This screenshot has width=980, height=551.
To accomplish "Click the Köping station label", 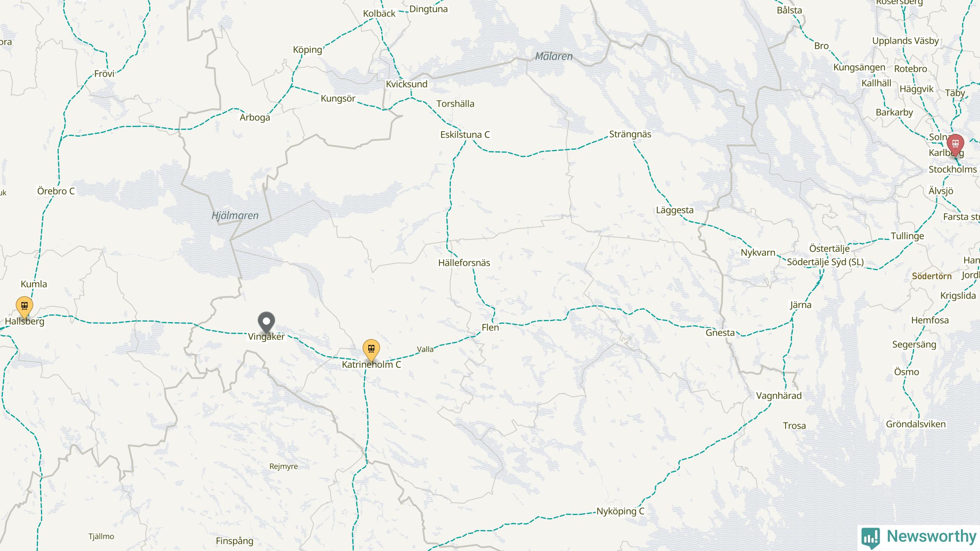I will tap(307, 50).
